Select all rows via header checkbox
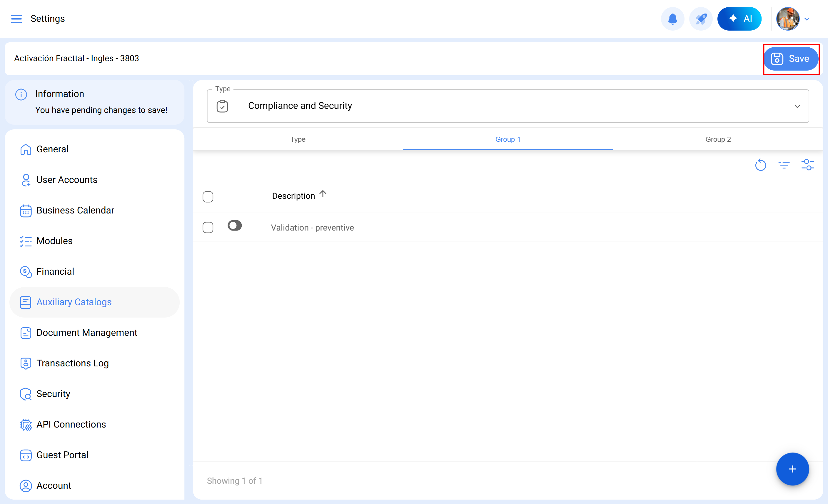The width and height of the screenshot is (828, 504). 208,196
